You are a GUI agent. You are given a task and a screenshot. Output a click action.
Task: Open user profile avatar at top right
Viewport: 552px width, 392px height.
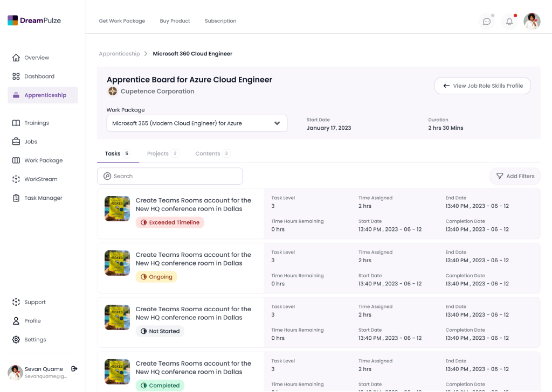(532, 22)
